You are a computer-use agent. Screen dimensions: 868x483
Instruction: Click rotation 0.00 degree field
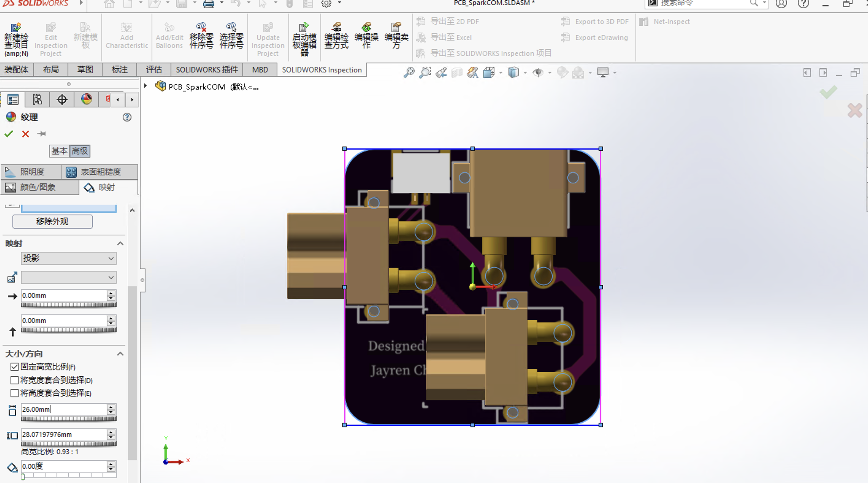click(64, 466)
